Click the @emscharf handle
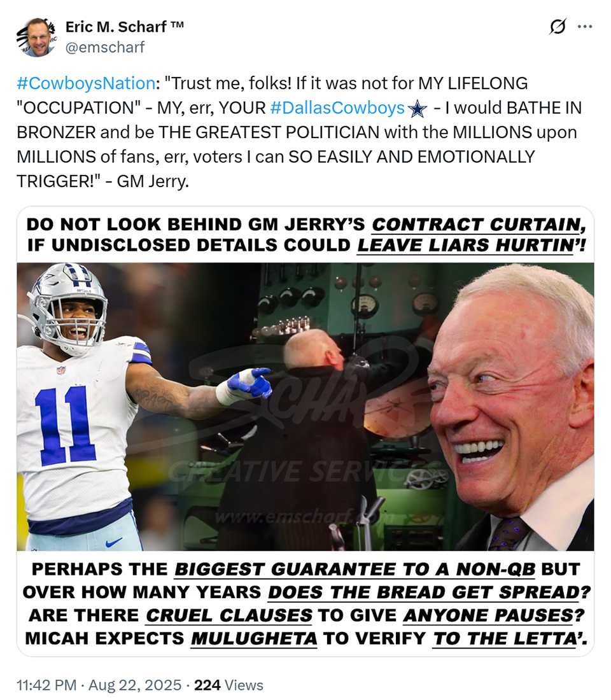Image resolution: width=611 pixels, height=700 pixels. 105,47
